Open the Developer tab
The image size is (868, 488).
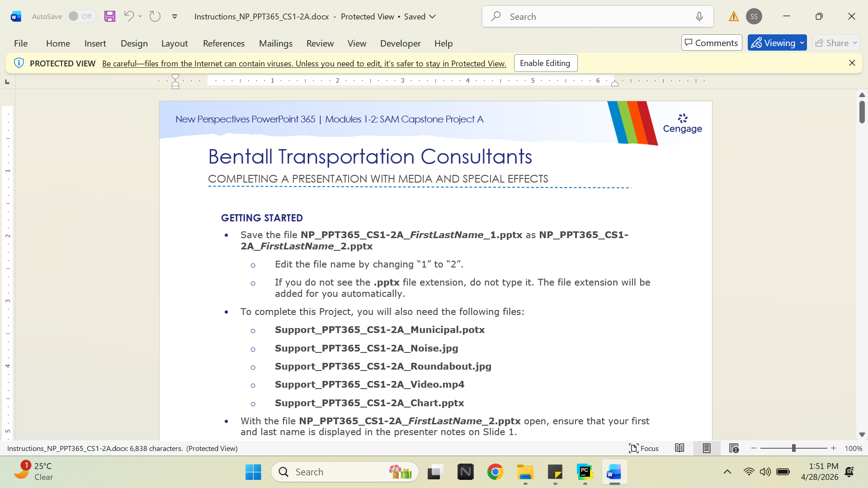click(x=400, y=43)
